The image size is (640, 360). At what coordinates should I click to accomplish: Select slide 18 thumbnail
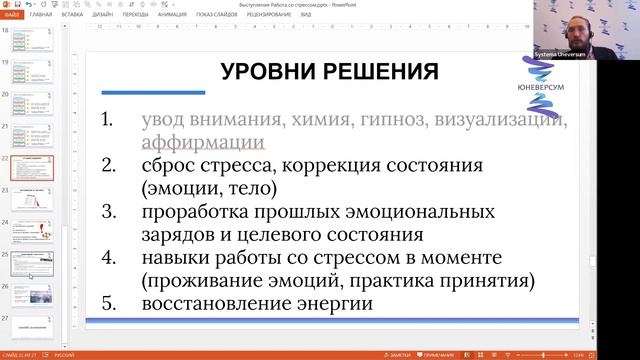click(32, 40)
